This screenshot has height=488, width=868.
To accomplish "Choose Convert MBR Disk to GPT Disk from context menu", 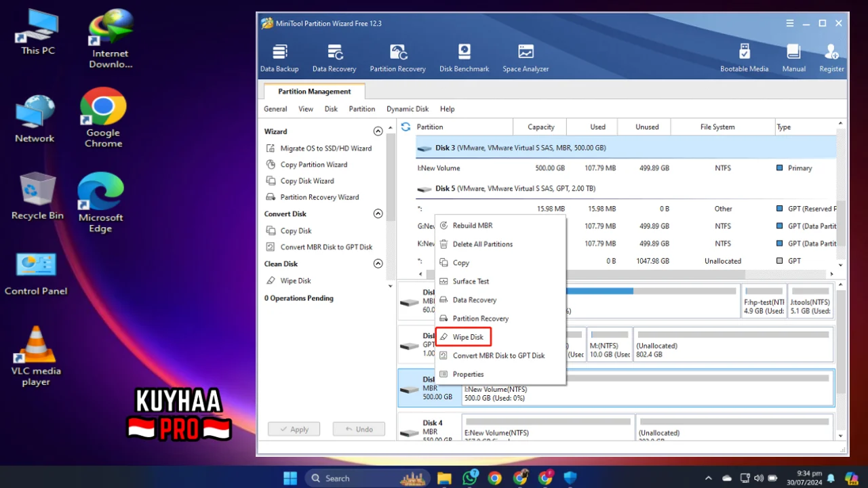I will [x=500, y=355].
